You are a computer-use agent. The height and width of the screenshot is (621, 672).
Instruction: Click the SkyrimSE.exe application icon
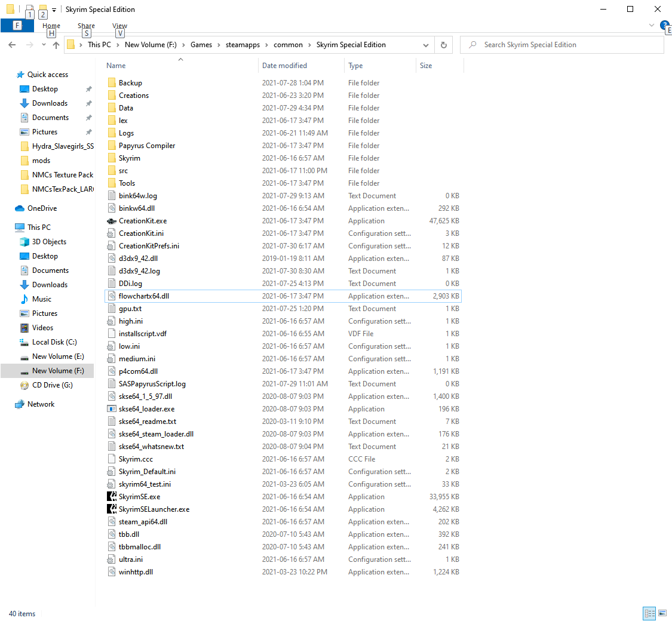pyautogui.click(x=112, y=497)
